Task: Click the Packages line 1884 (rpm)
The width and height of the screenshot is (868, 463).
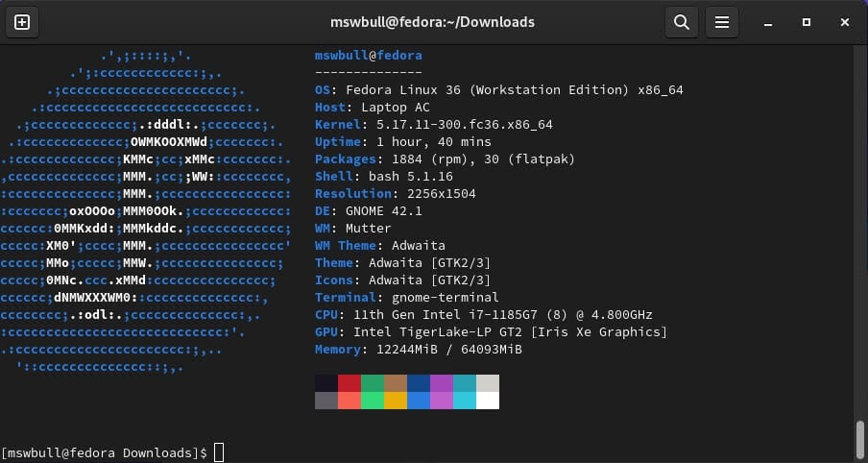Action: point(446,159)
